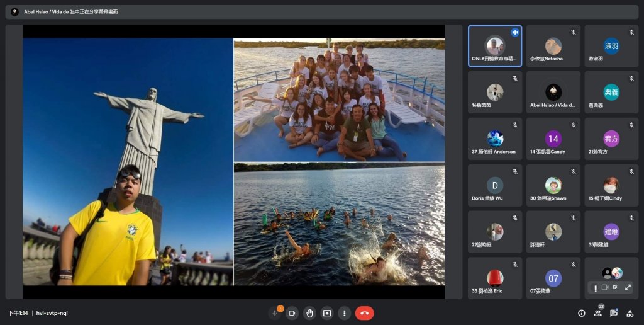Click the camera icon in self-view tile
This screenshot has width=644, height=325.
[x=605, y=288]
